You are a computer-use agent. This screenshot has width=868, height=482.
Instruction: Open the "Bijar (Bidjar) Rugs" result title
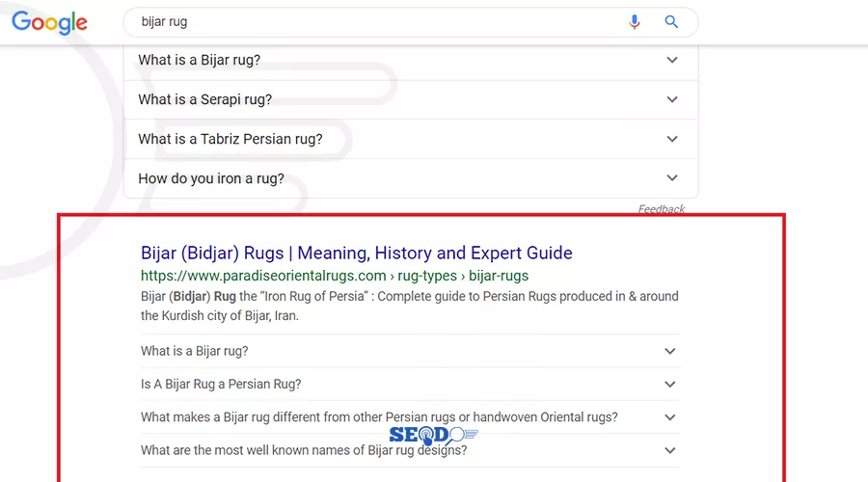click(x=356, y=254)
